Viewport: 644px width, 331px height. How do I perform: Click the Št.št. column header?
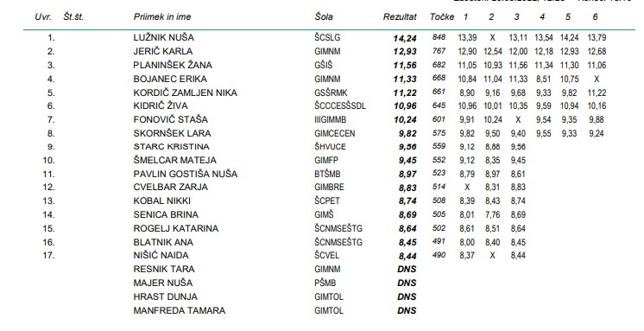(x=73, y=17)
